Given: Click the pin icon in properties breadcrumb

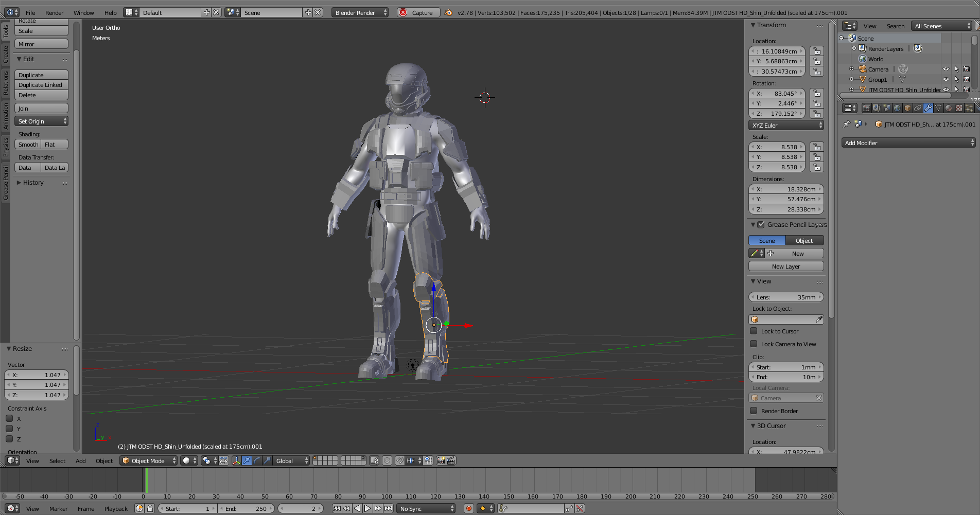Looking at the screenshot, I should point(846,124).
